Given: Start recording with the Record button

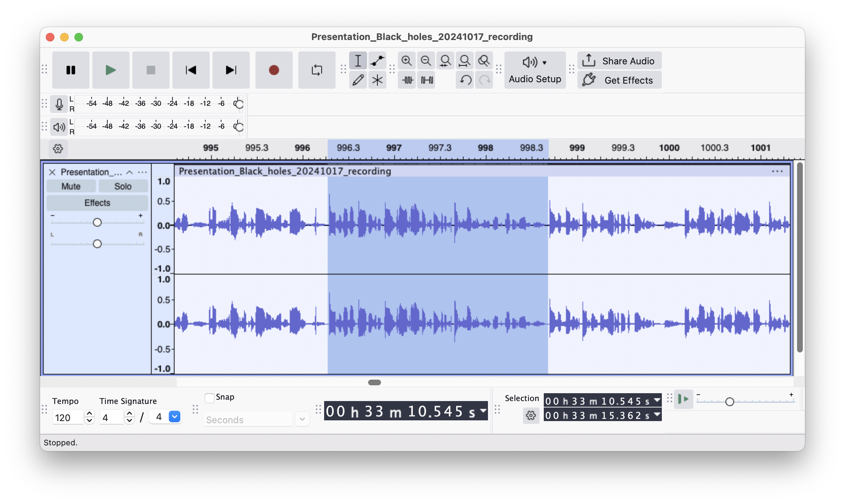Looking at the screenshot, I should click(x=274, y=70).
